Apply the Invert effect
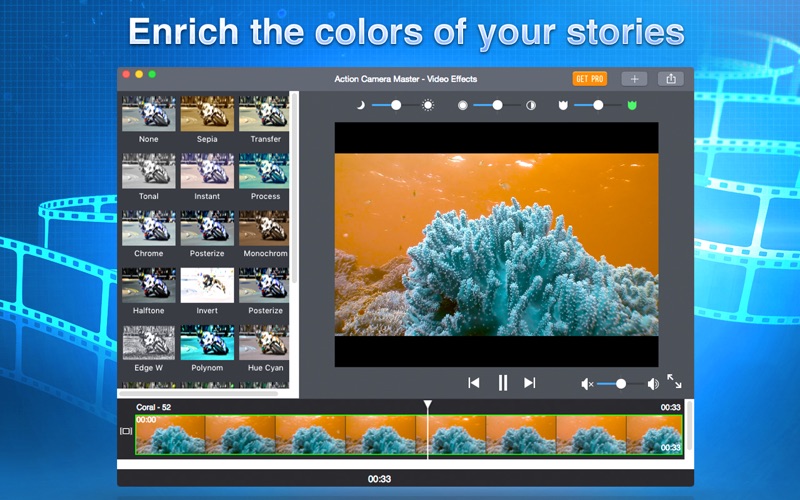This screenshot has width=800, height=500. [x=207, y=285]
